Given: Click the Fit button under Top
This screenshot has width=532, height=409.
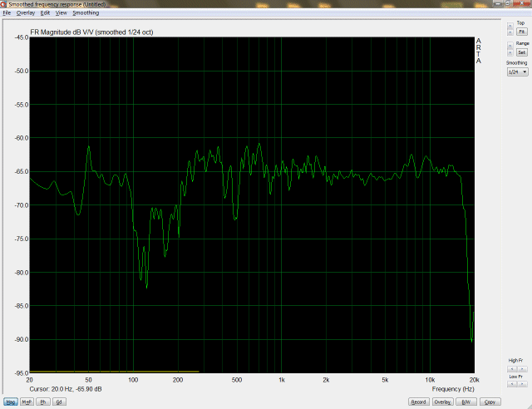Looking at the screenshot, I should [522, 32].
